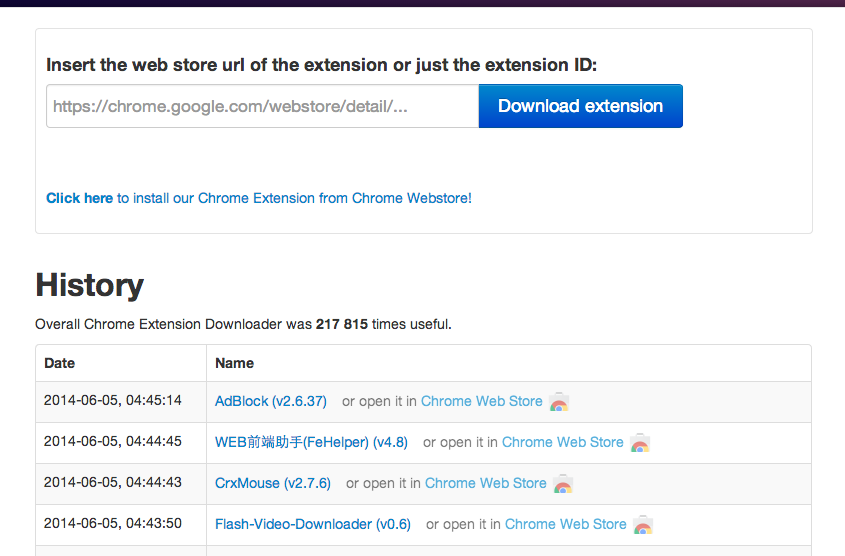845x556 pixels.
Task: Open Chrome Web Store link in Flash-Video-Downloader row
Action: 565,524
